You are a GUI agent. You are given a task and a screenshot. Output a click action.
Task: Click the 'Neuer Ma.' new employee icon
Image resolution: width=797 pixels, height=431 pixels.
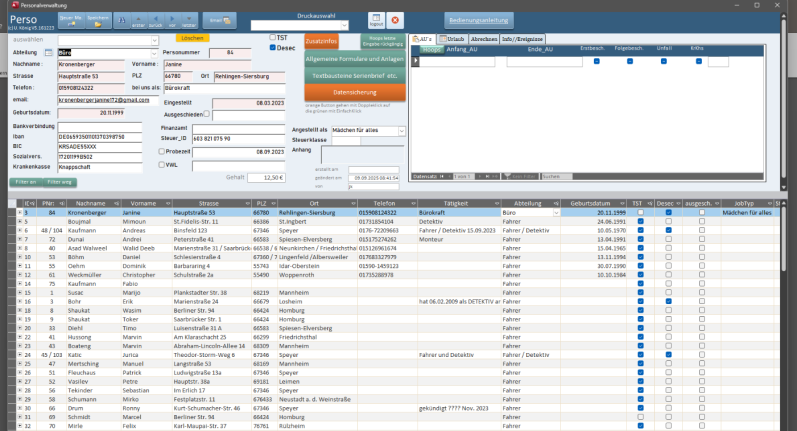pyautogui.click(x=70, y=19)
